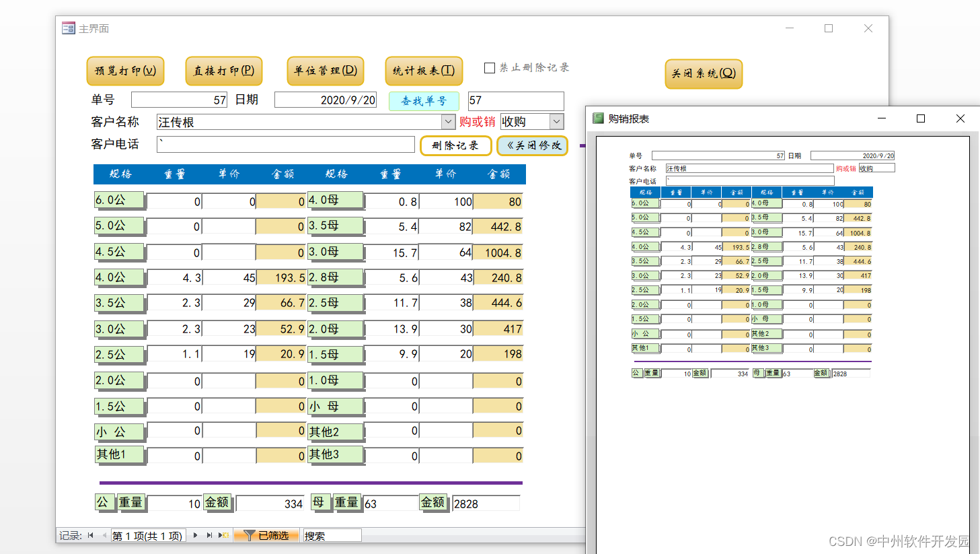The width and height of the screenshot is (980, 554).
Task: Maximize the 主界面 main window
Action: pyautogui.click(x=829, y=28)
